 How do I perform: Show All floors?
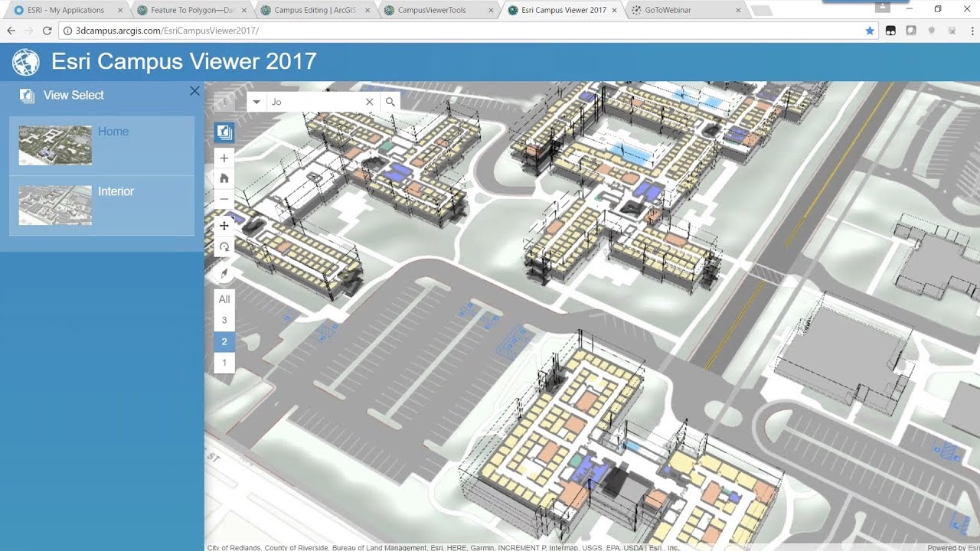click(224, 299)
